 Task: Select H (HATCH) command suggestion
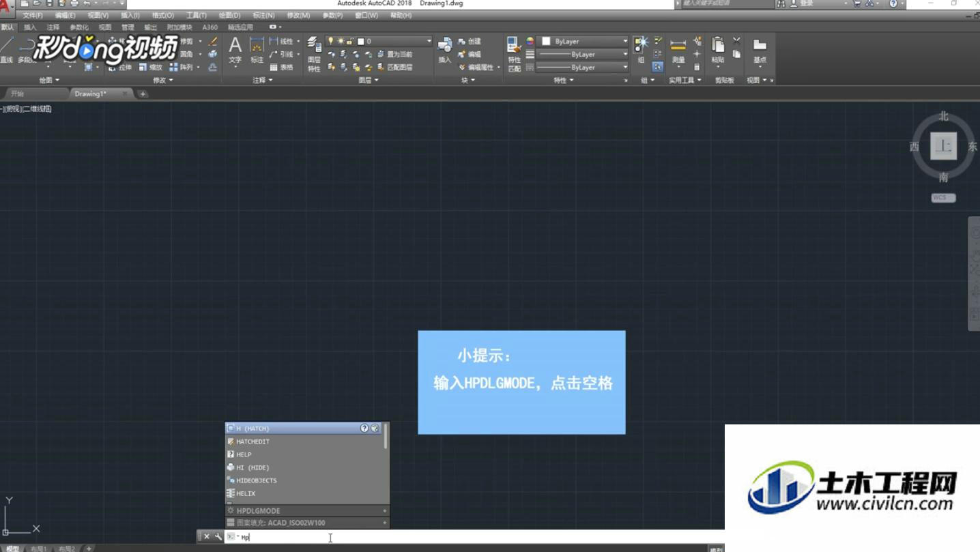(x=304, y=428)
